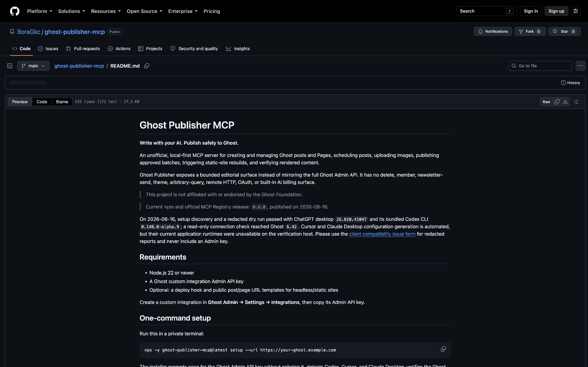Click the '6.42' Ghost version code
588x367 pixels.
click(x=292, y=227)
